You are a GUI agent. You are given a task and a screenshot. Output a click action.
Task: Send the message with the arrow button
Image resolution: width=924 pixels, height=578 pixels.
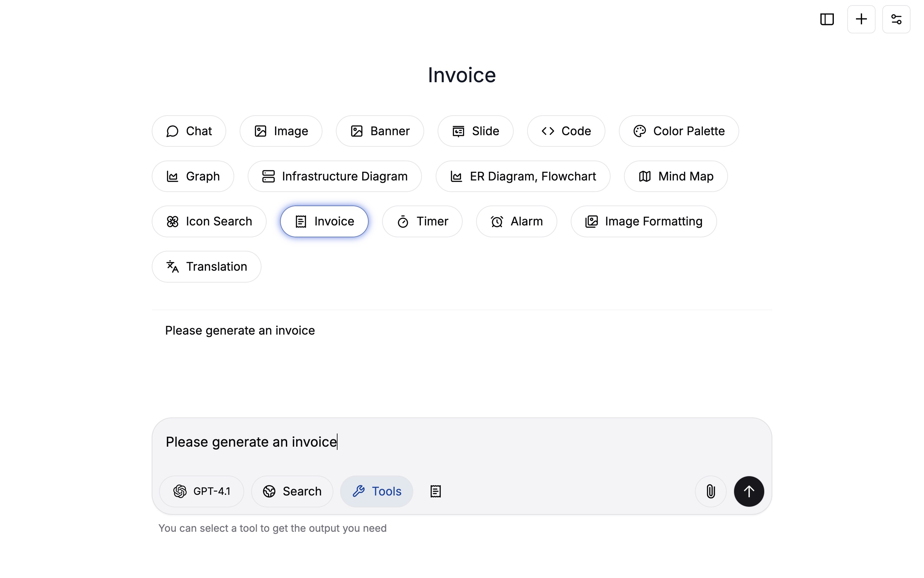tap(749, 491)
